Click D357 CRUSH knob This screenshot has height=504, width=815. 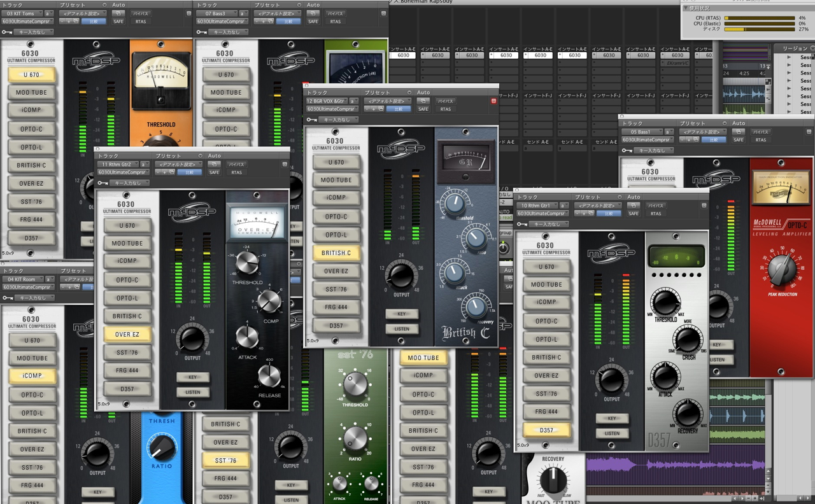(x=687, y=340)
